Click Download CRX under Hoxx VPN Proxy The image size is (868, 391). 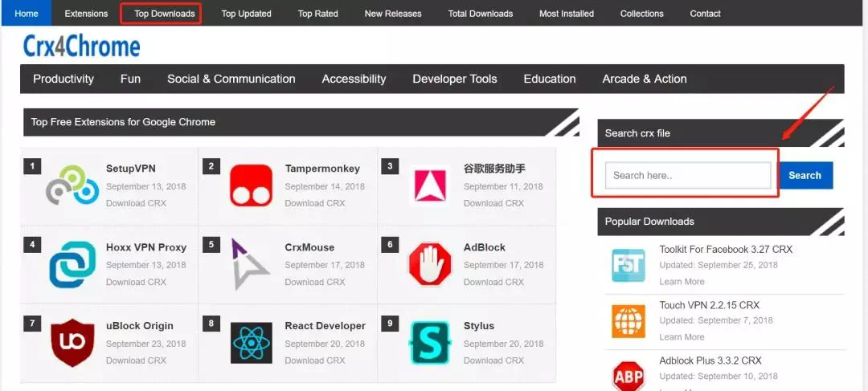[x=136, y=282]
